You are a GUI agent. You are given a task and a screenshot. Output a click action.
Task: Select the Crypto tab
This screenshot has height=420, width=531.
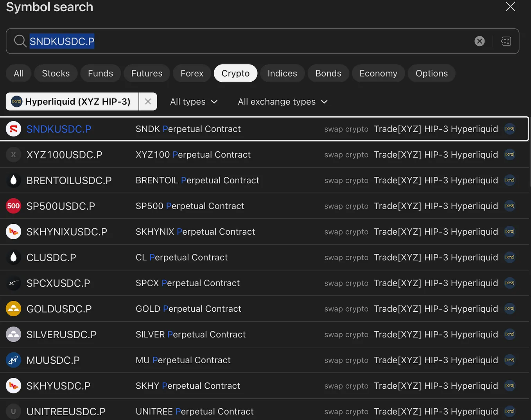pyautogui.click(x=235, y=74)
